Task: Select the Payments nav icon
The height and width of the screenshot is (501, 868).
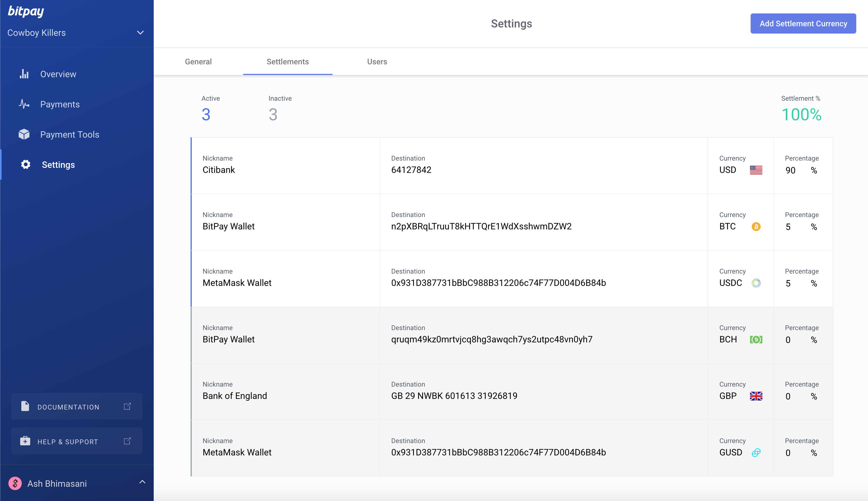Action: tap(24, 104)
